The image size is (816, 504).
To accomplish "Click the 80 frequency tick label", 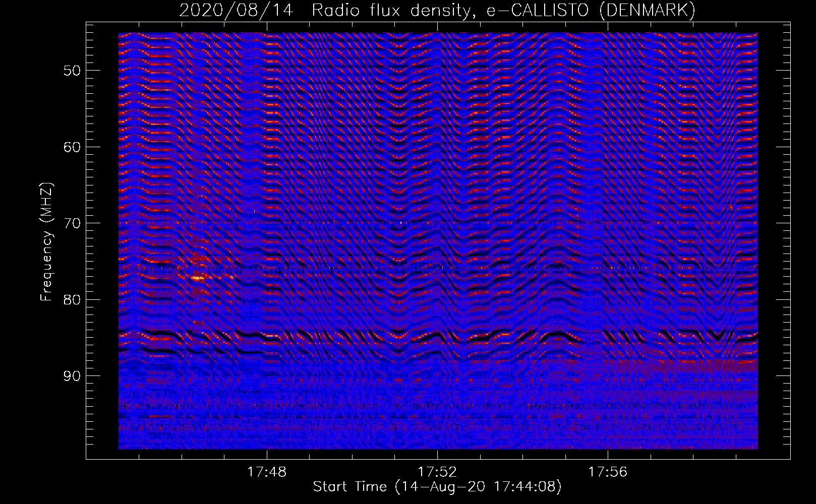I will [x=72, y=299].
